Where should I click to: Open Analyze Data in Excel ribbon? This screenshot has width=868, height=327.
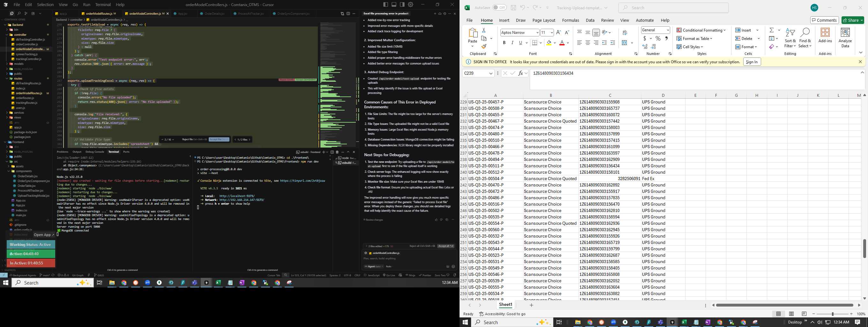(x=845, y=38)
